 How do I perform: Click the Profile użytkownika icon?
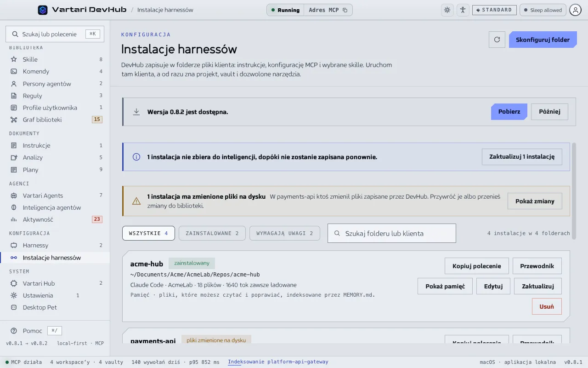14,108
